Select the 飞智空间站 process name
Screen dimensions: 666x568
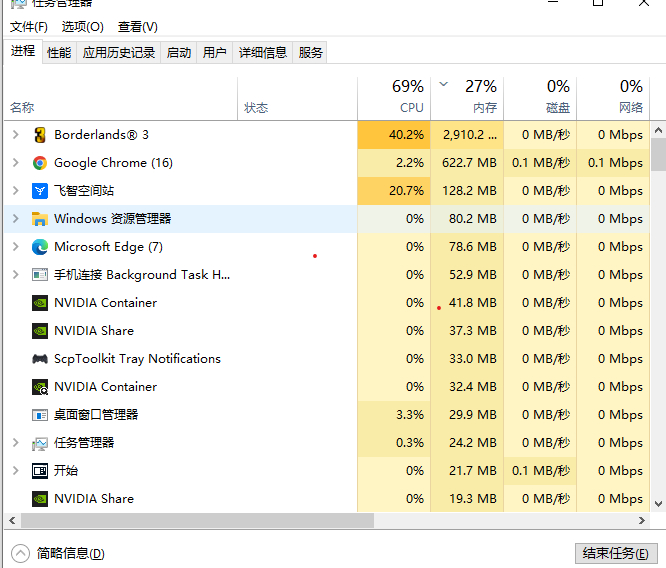coord(84,191)
